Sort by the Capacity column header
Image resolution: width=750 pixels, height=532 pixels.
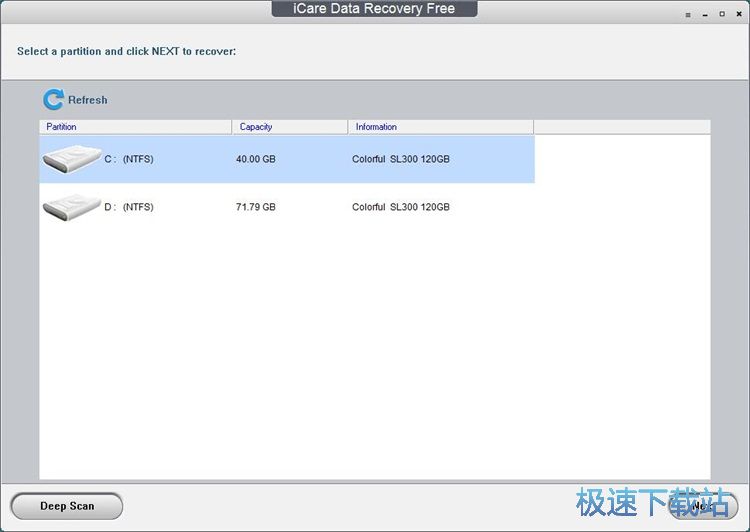pos(290,127)
